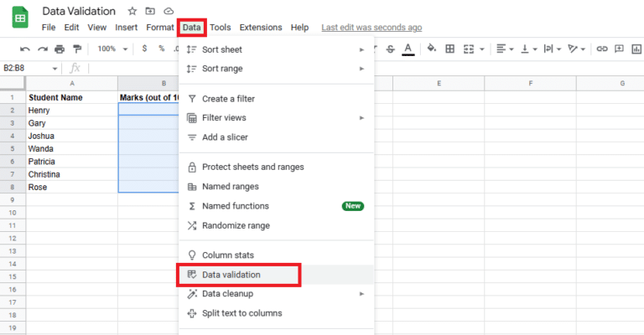Apply strikethrough formatting
This screenshot has width=644, height=335.
tap(390, 49)
